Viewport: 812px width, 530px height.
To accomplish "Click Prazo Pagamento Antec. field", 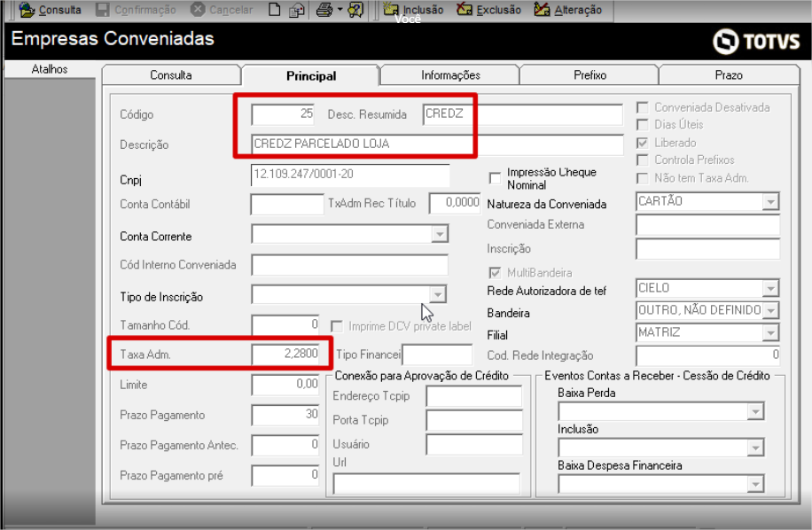I will click(x=285, y=445).
